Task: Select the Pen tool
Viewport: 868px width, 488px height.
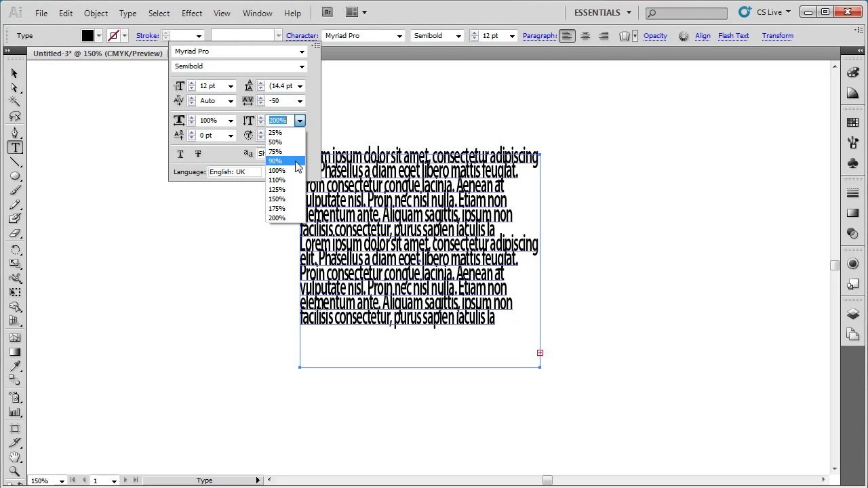Action: click(x=14, y=133)
